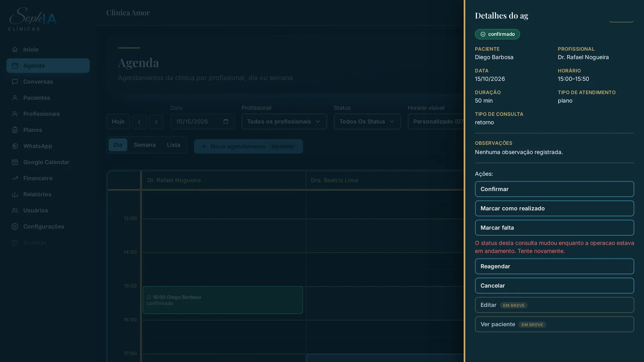Image resolution: width=644 pixels, height=362 pixels.
Task: Click the Relatórios bar chart icon
Action: [15, 194]
